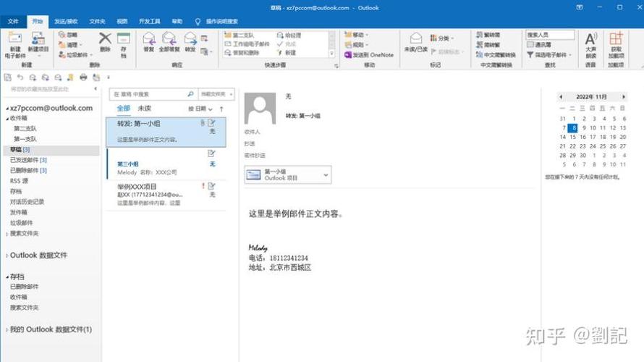
Task: Open the 规则 dropdown
Action: click(357, 44)
